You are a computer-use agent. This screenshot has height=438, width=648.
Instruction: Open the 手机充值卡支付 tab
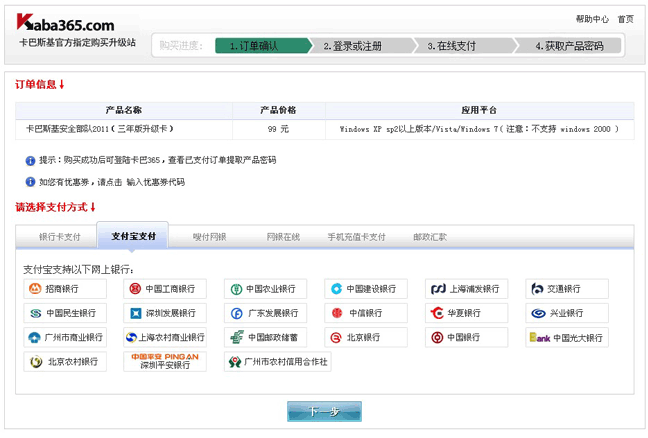[356, 237]
